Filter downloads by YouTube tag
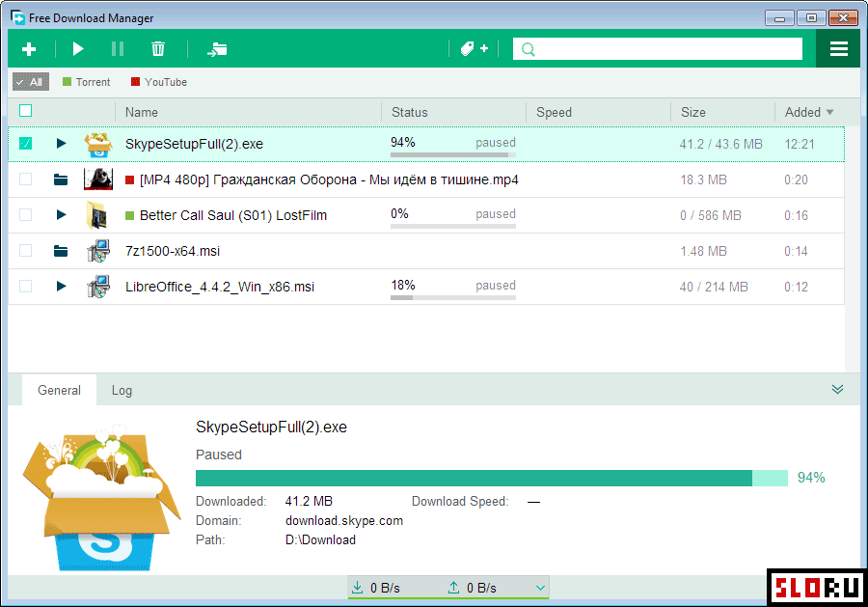The width and height of the screenshot is (868, 607). tap(159, 82)
